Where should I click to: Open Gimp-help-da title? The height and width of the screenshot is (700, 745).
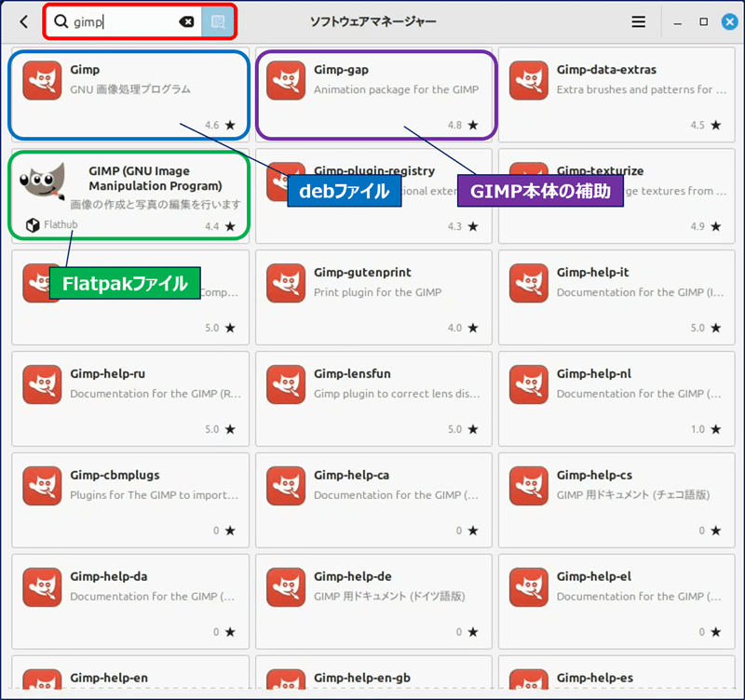pos(109,576)
